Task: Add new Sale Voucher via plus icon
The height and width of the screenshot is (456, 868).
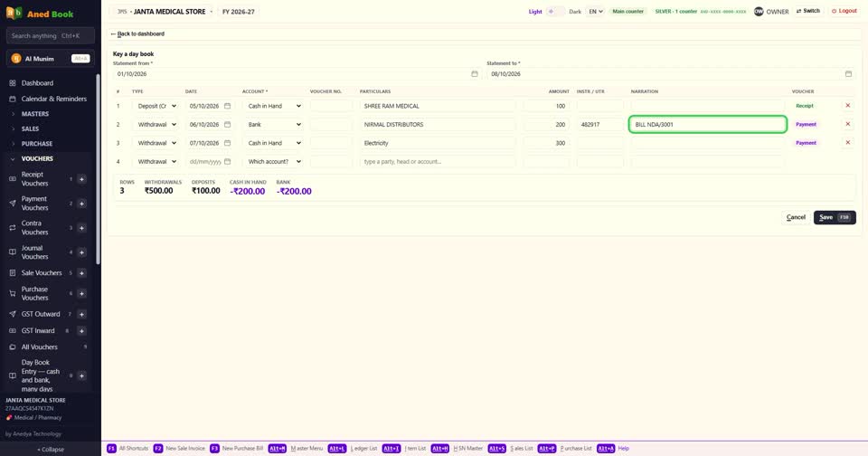Action: (81, 273)
